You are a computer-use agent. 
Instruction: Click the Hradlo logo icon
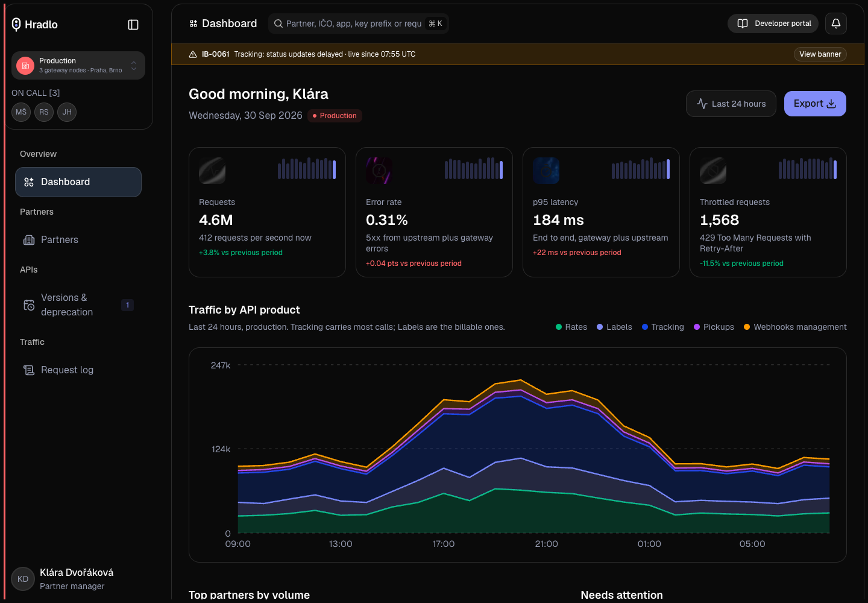16,24
